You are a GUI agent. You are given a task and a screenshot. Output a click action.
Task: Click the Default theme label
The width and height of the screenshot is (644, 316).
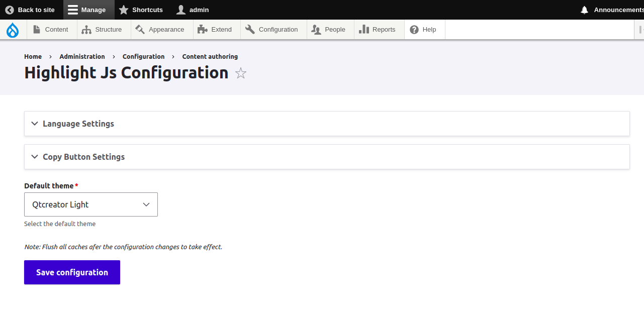(x=49, y=186)
